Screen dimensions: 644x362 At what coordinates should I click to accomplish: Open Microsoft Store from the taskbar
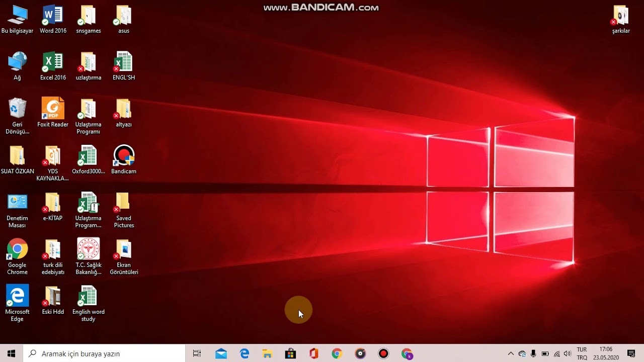tap(290, 353)
